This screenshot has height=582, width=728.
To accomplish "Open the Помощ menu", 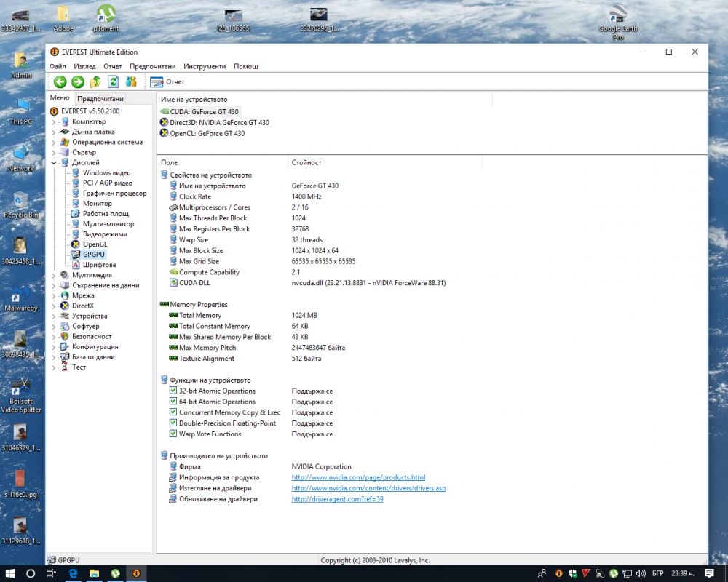I will [246, 66].
